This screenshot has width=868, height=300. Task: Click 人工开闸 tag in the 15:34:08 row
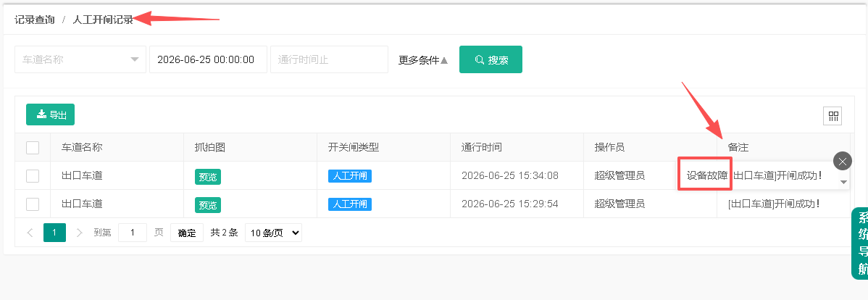coord(350,176)
